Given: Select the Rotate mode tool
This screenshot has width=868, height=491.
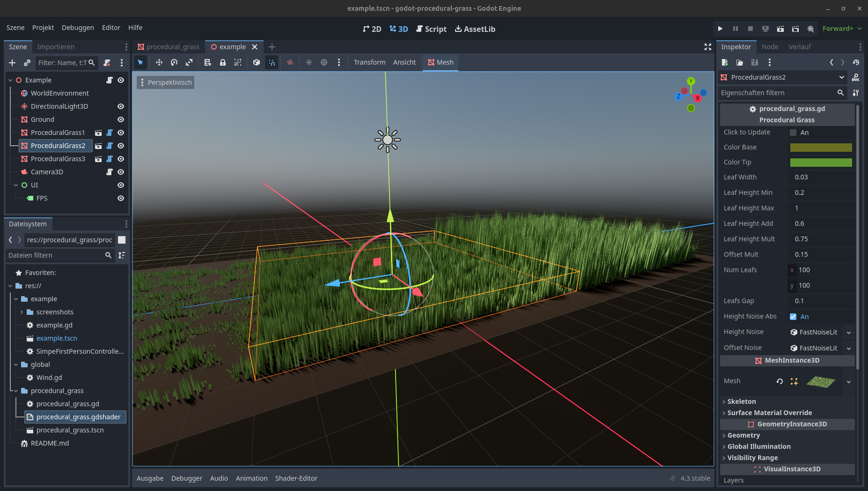Looking at the screenshot, I should [174, 62].
